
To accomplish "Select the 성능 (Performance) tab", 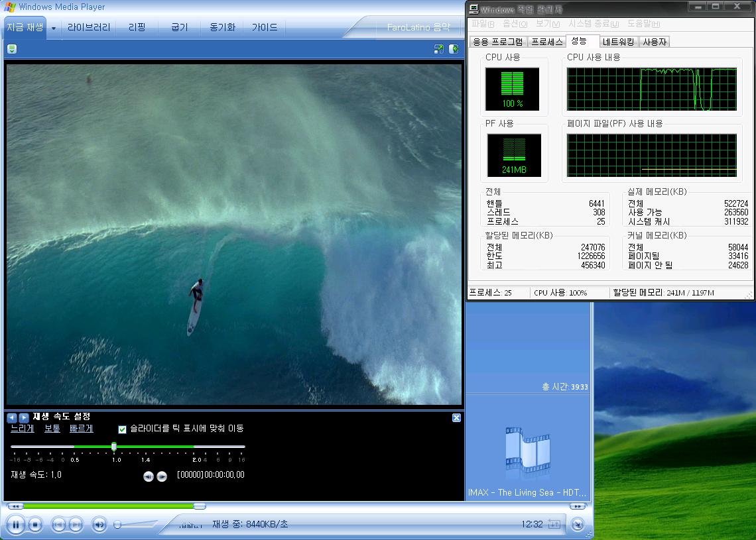I will click(582, 41).
